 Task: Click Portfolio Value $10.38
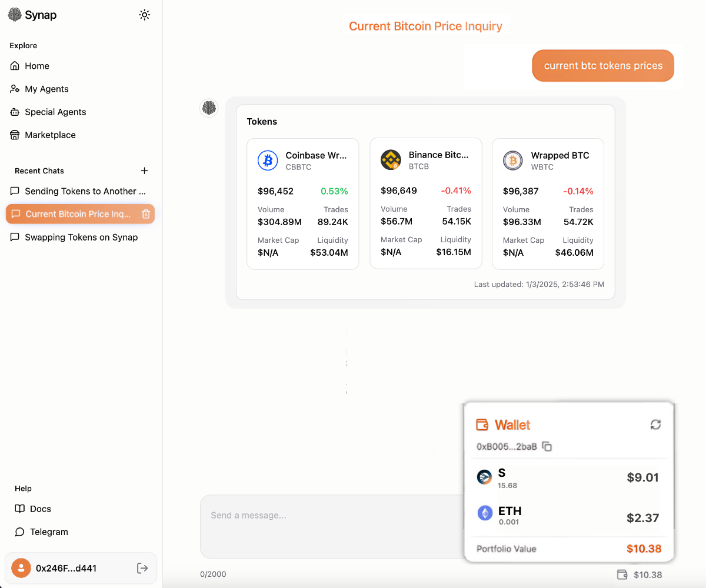[x=569, y=549]
